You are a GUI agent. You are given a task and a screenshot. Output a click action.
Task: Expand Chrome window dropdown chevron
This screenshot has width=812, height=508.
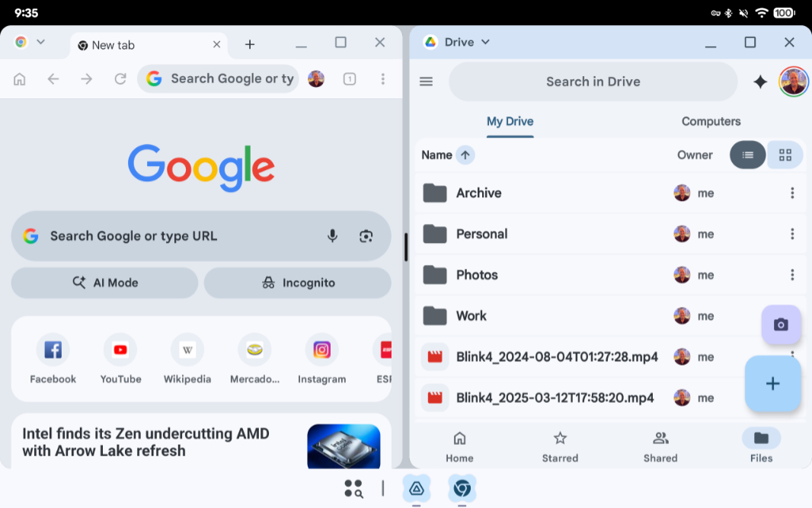click(x=41, y=42)
